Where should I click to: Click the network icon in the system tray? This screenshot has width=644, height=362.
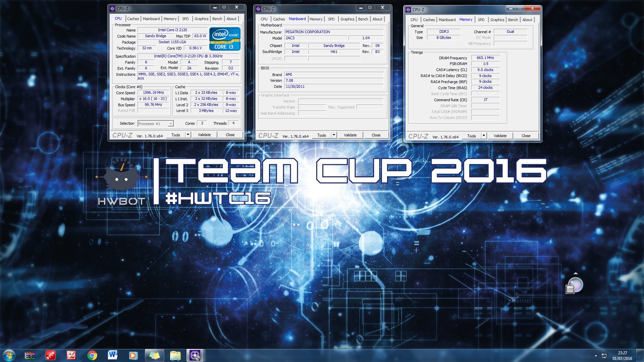click(x=604, y=356)
